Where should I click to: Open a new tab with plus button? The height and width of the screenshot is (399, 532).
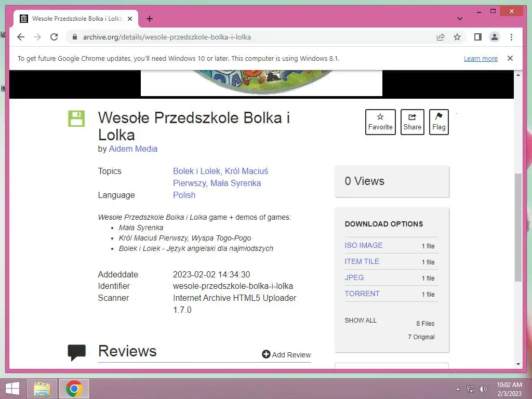tap(149, 19)
